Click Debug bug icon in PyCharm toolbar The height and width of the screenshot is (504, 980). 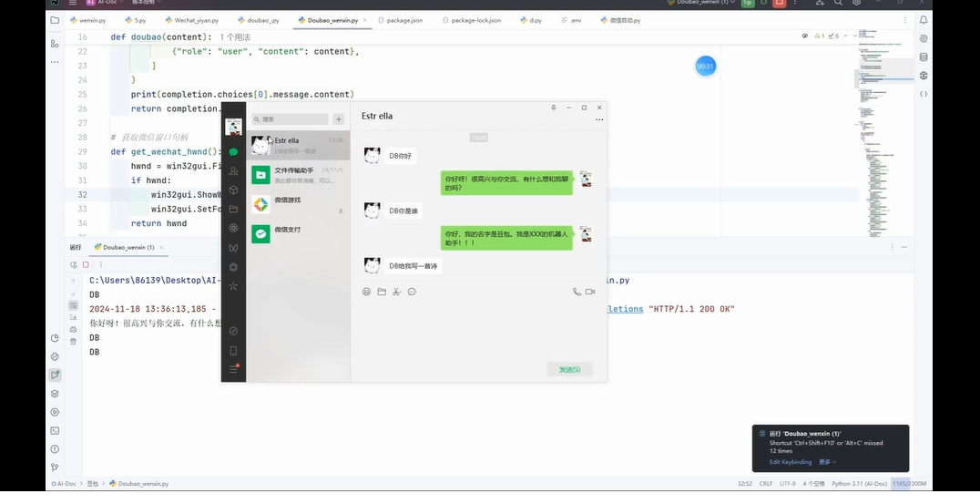pyautogui.click(x=763, y=3)
